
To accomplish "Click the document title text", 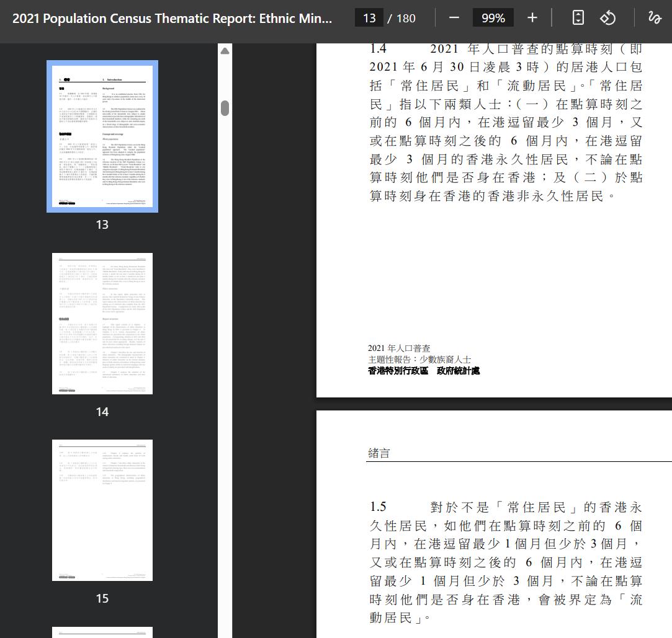I will pyautogui.click(x=172, y=19).
